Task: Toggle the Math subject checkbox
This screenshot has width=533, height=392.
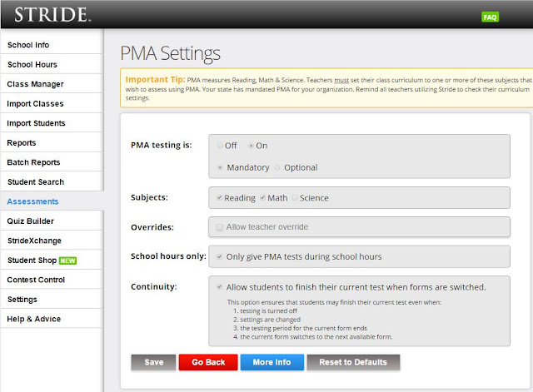Action: coord(263,197)
